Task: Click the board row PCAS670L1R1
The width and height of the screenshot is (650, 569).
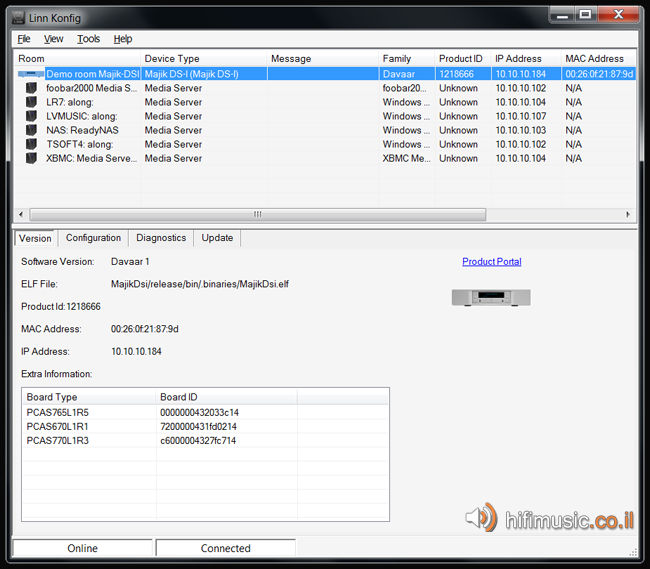Action: tap(205, 426)
